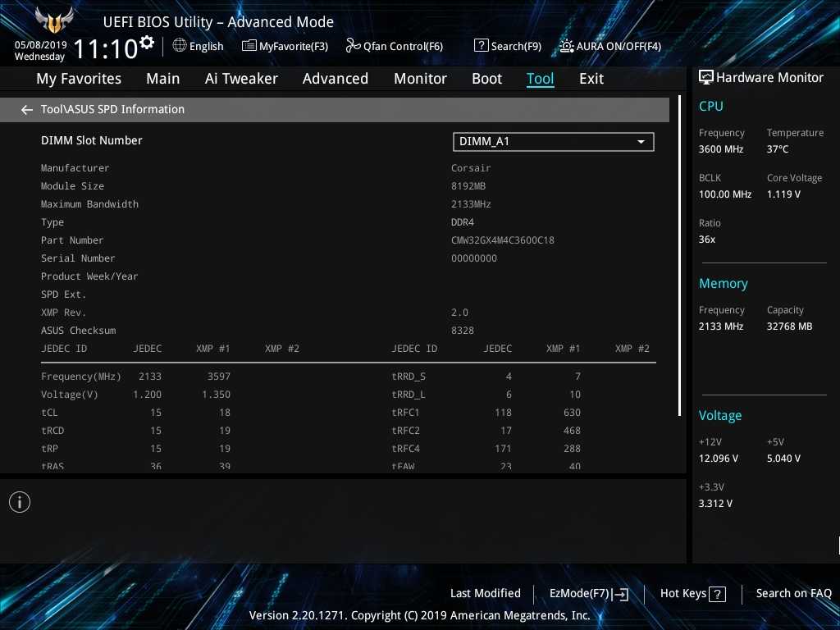Screen dimensions: 840x630
Task: Click XMP #1 frequency value 3597
Action: [x=218, y=377]
